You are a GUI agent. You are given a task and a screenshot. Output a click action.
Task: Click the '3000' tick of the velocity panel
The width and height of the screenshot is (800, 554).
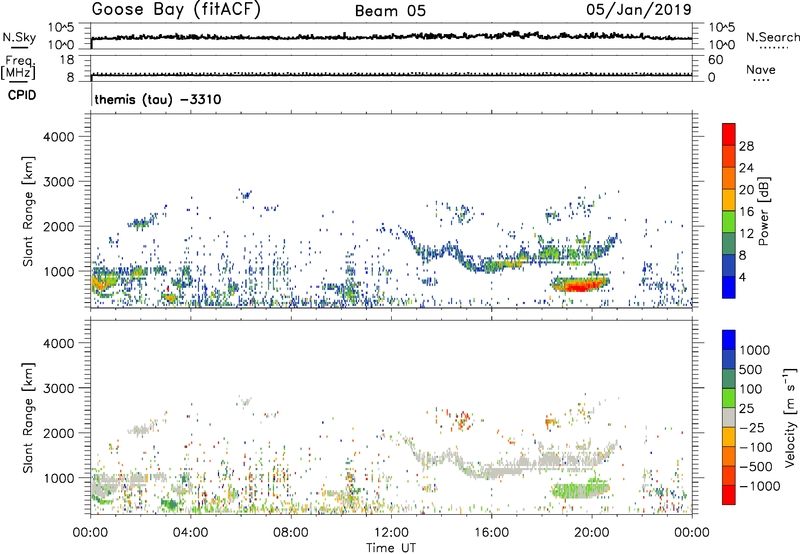(x=59, y=388)
